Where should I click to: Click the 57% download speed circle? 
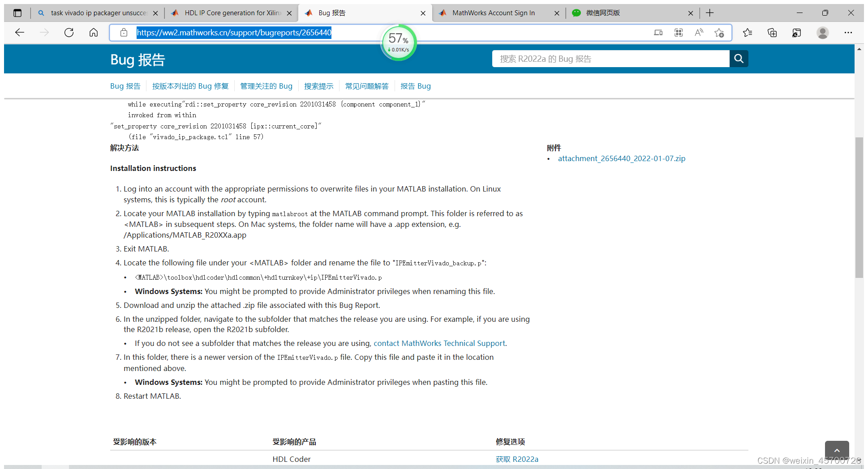point(398,42)
